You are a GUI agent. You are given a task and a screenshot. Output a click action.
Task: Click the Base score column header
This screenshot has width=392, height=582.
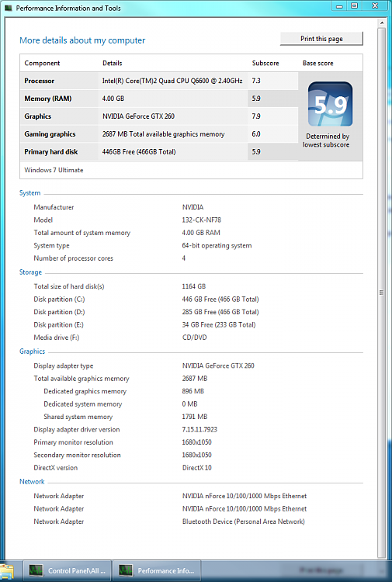tap(317, 63)
